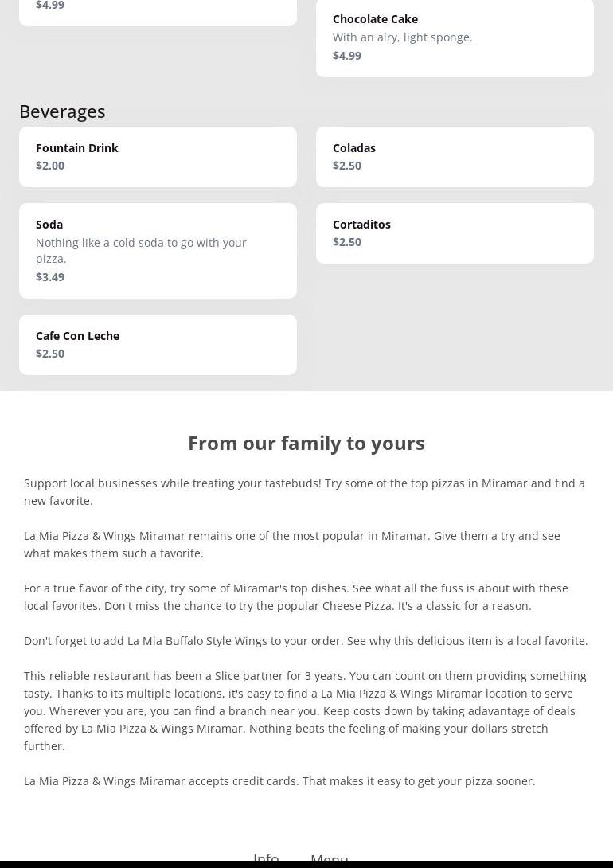Click the $2.50 price under Cafe Con Leche

(x=50, y=353)
